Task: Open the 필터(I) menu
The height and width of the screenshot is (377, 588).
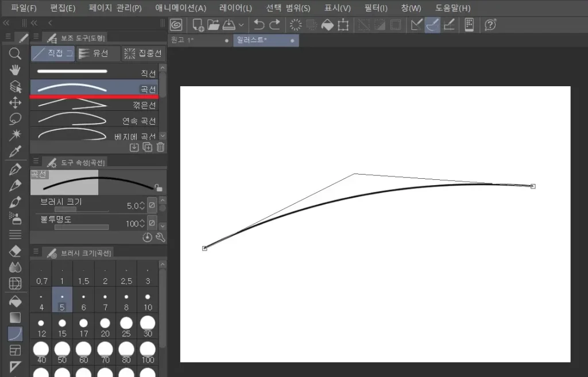Action: 376,8
